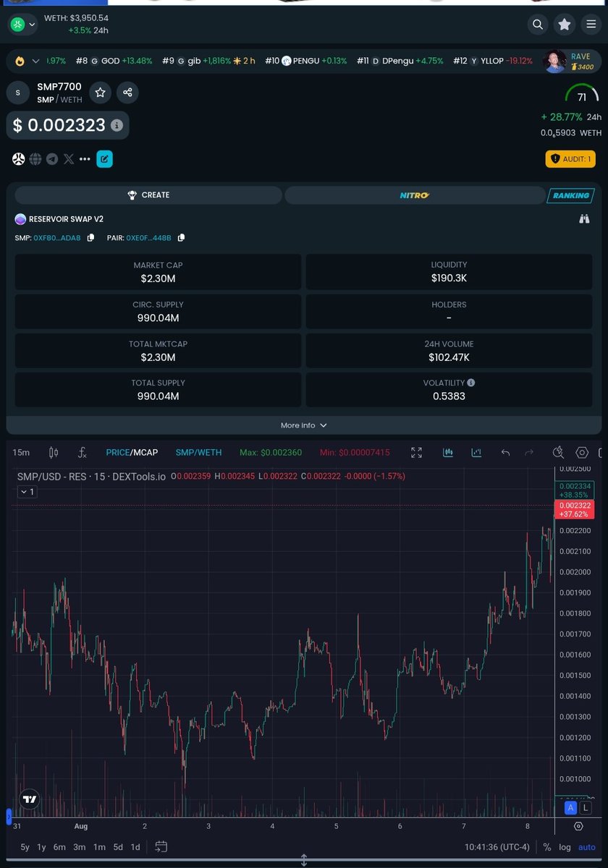
Task: Open the chain selector dropdown
Action: pos(22,24)
